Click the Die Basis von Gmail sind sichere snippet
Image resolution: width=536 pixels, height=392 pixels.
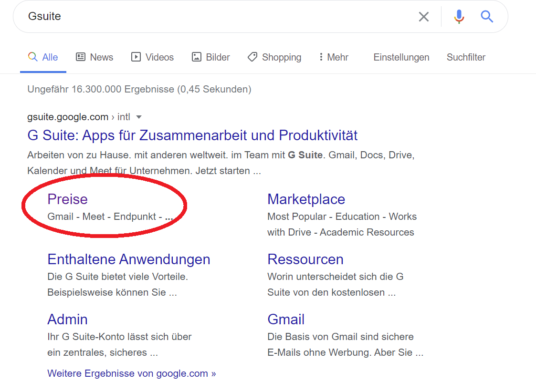[345, 344]
